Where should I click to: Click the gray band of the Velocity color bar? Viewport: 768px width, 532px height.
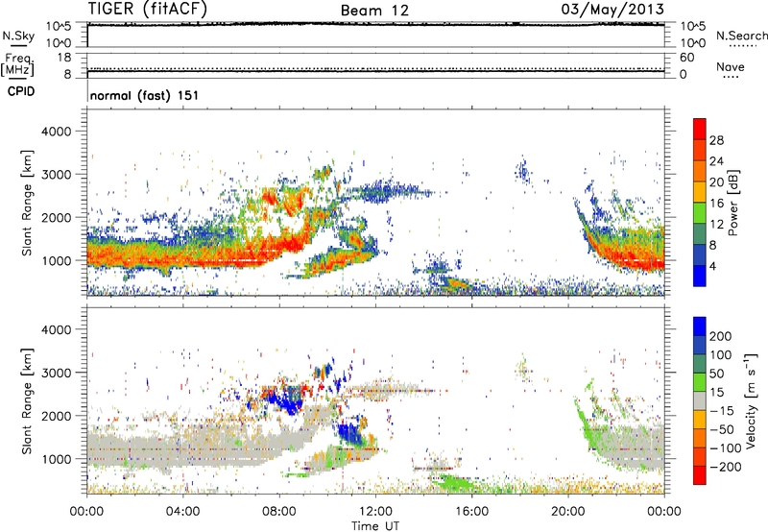(x=700, y=400)
